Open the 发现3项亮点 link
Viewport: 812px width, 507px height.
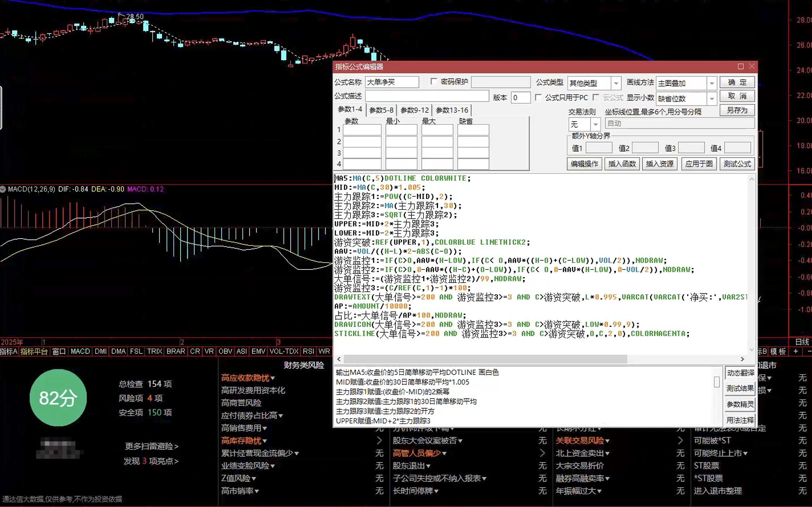pyautogui.click(x=151, y=461)
